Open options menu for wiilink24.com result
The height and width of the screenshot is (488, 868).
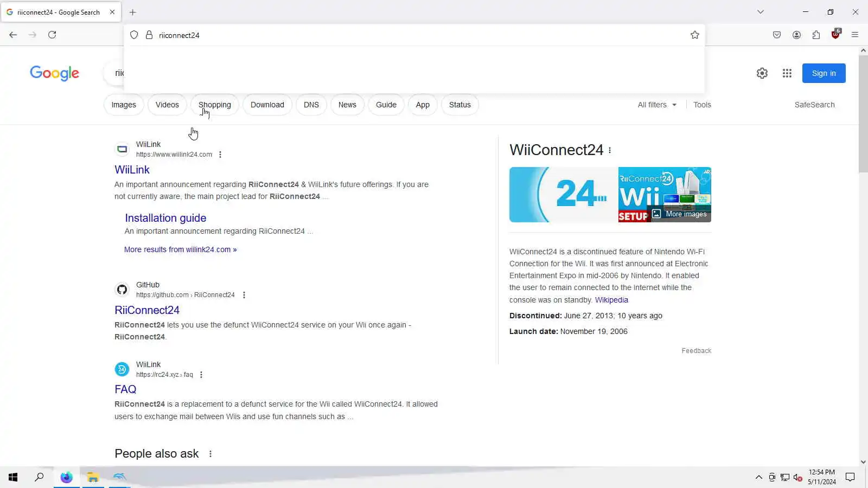[x=220, y=155]
